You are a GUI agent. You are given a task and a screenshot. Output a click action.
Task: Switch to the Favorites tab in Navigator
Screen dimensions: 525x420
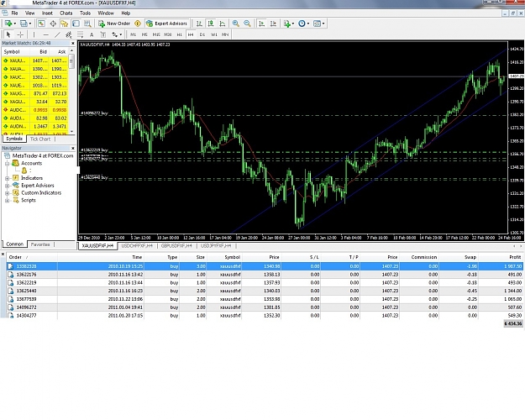tap(40, 244)
